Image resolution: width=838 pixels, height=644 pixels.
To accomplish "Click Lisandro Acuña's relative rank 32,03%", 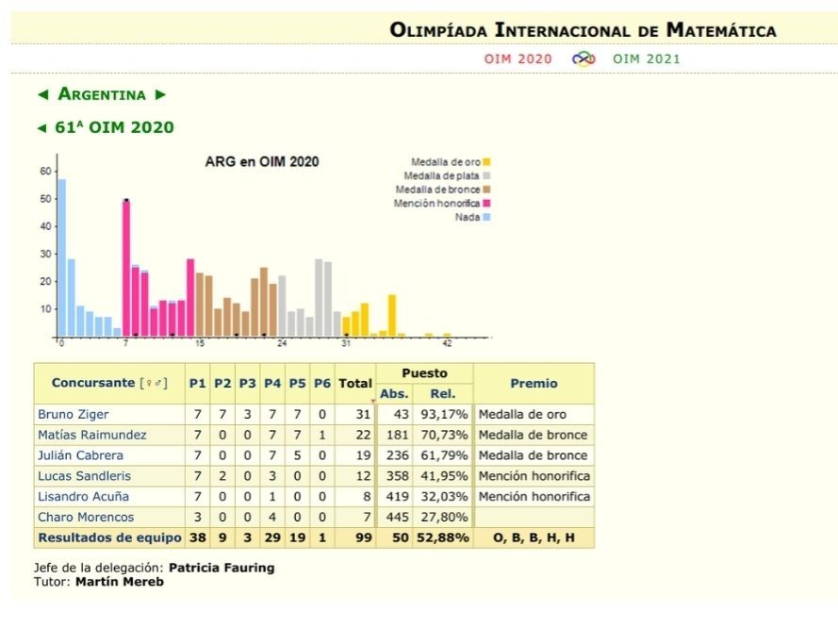I will click(444, 497).
